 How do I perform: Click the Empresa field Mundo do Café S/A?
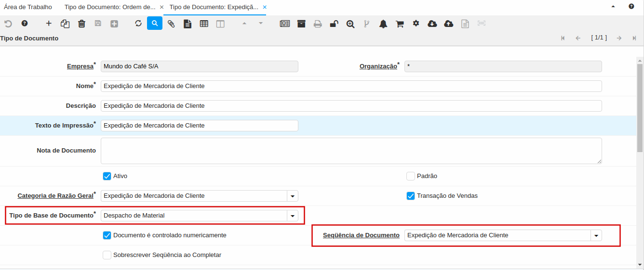pyautogui.click(x=200, y=66)
